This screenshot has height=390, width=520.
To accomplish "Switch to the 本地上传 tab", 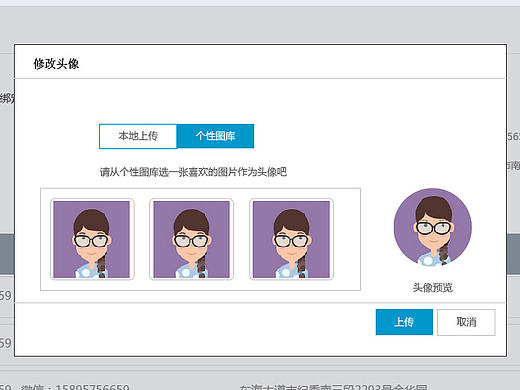I will 138,136.
